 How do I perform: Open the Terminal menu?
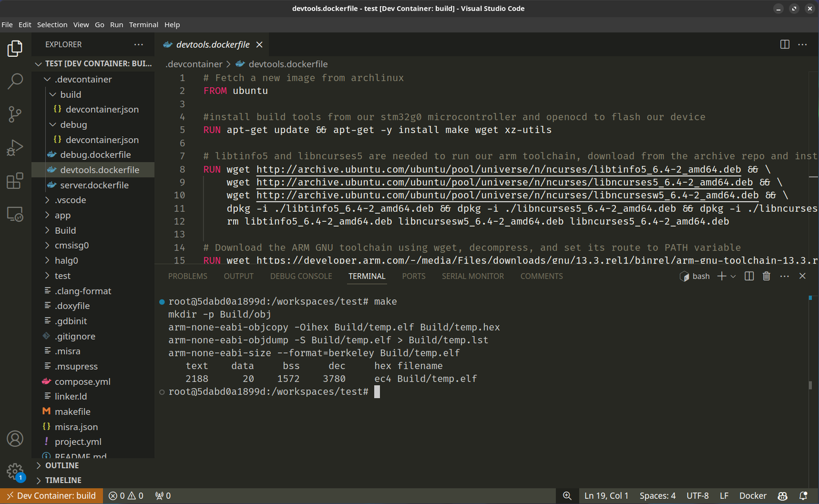pos(143,24)
